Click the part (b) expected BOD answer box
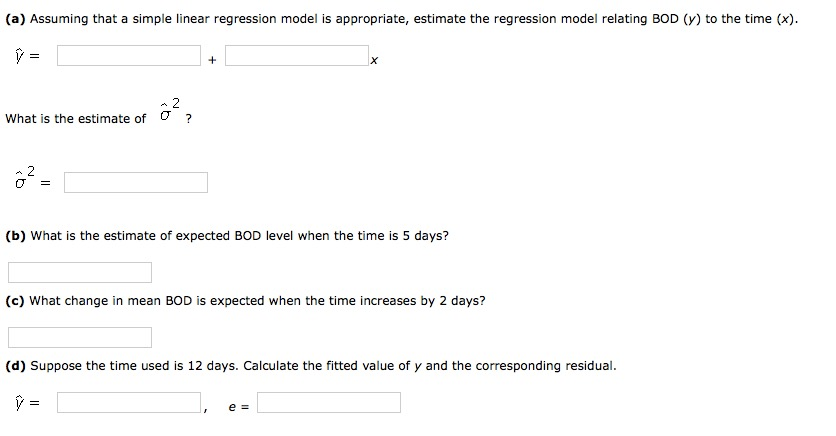The height and width of the screenshot is (436, 836). point(80,272)
